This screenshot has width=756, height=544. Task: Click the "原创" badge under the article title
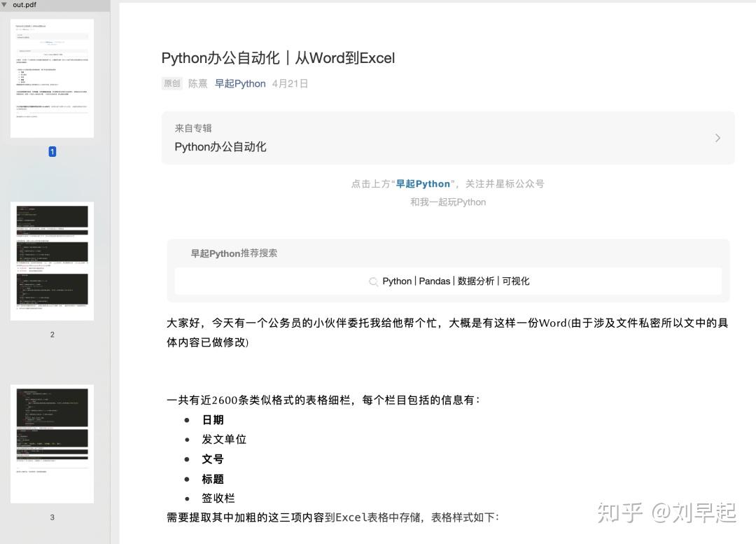point(171,83)
